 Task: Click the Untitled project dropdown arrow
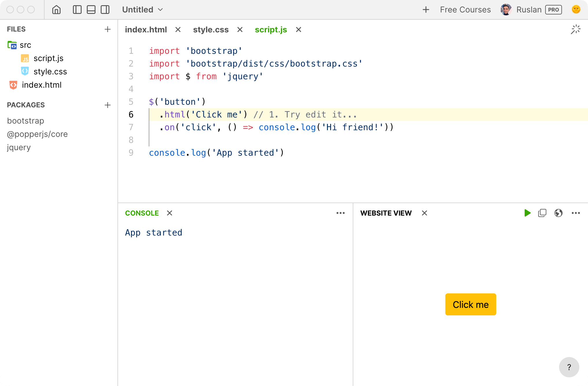pos(161,10)
